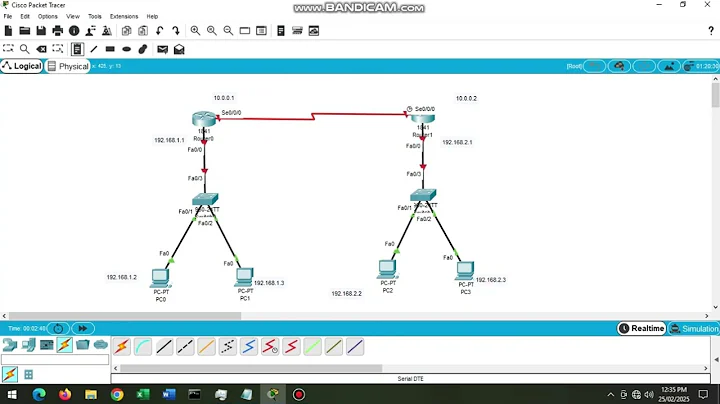Viewport: 720px width, 404px height.
Task: Open a file using the folder icon
Action: tap(25, 31)
